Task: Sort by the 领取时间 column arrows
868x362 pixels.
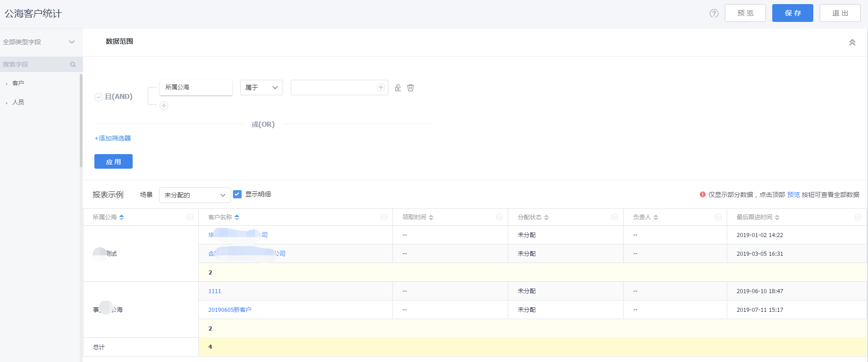Action: pos(431,217)
